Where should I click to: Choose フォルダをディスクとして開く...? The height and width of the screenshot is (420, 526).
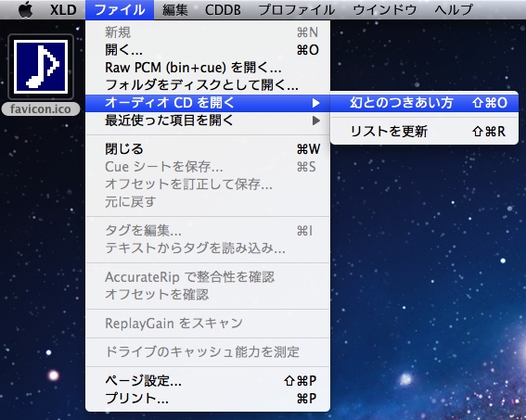point(208,84)
